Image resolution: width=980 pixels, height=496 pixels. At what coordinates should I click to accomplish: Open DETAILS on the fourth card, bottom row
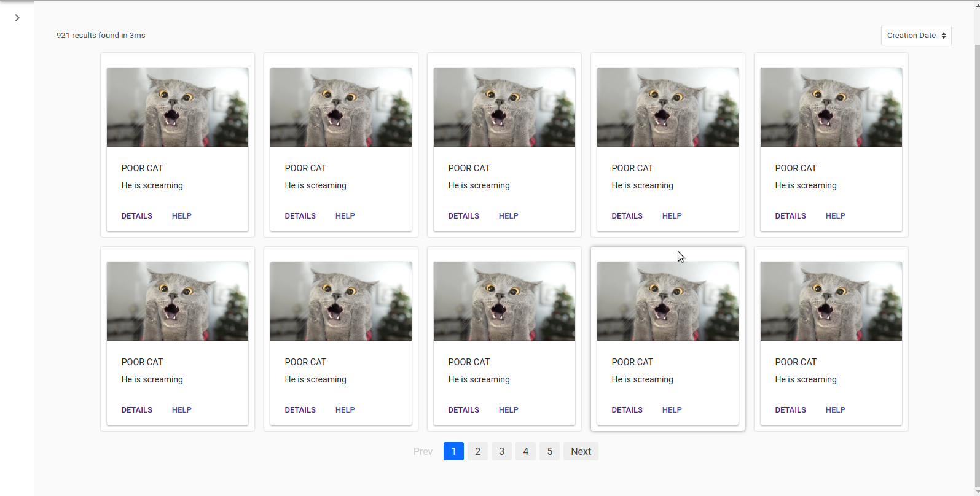click(627, 409)
